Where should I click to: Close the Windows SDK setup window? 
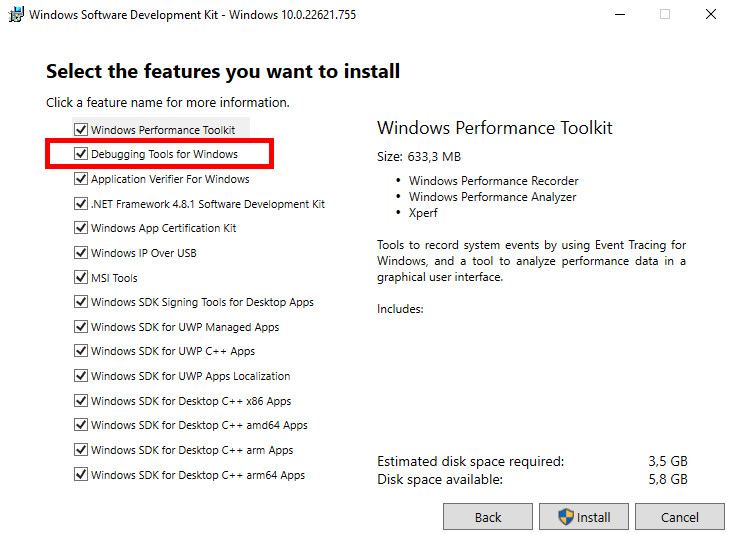[710, 15]
